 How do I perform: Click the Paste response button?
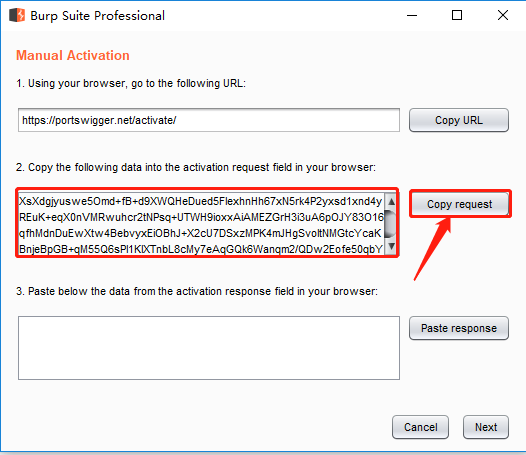(459, 328)
